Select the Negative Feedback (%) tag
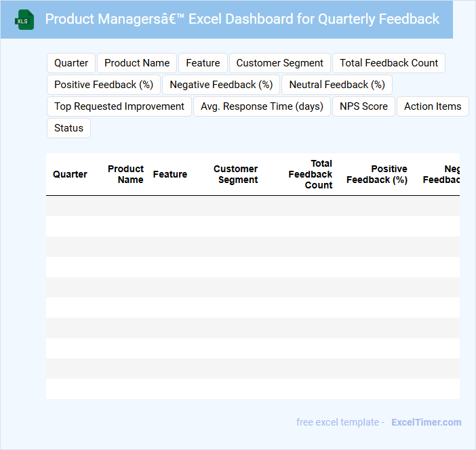Viewport: 476px width, 450px height. coord(221,85)
